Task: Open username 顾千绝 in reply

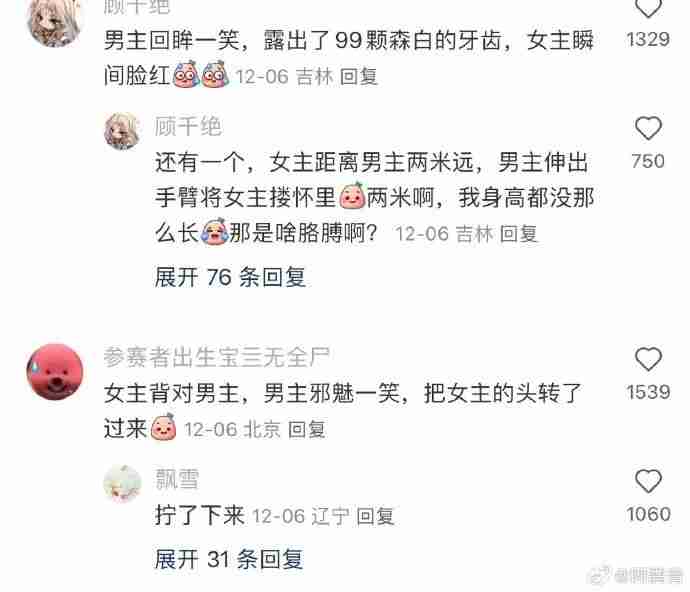Action: pos(188,126)
